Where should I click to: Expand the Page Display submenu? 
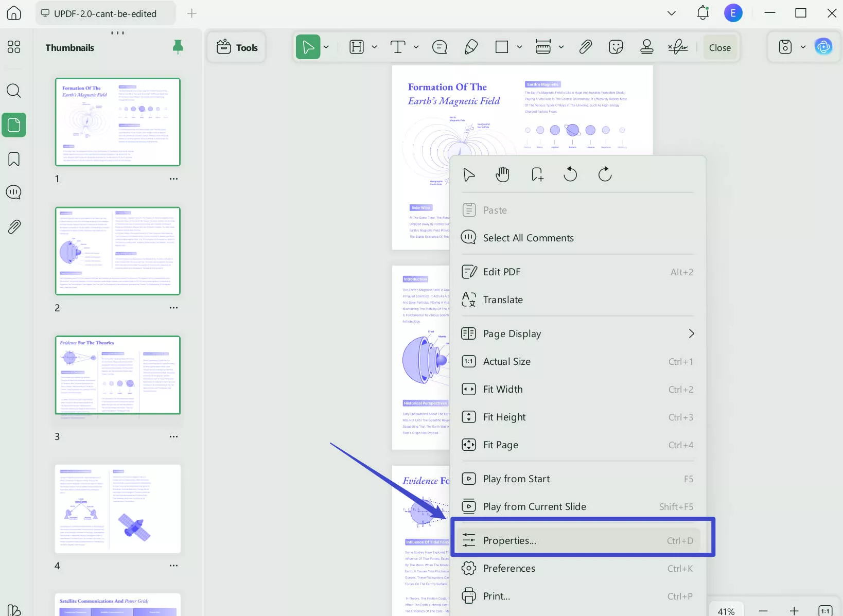click(x=577, y=333)
